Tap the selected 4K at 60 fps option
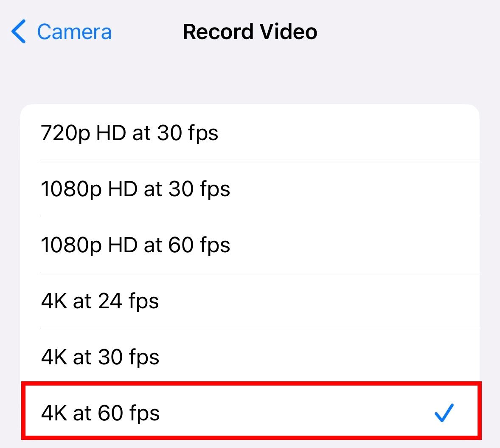 pyautogui.click(x=250, y=413)
